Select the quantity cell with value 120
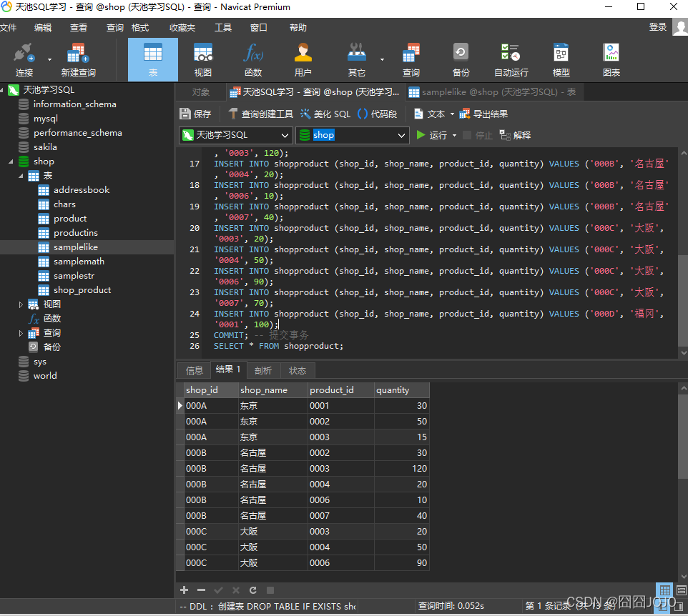 click(x=401, y=468)
